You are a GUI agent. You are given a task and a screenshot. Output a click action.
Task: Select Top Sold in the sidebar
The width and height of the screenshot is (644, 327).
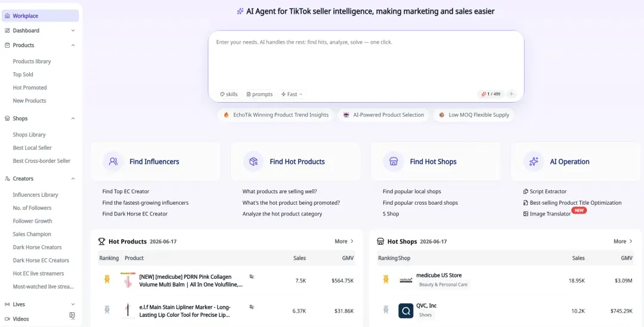click(23, 75)
